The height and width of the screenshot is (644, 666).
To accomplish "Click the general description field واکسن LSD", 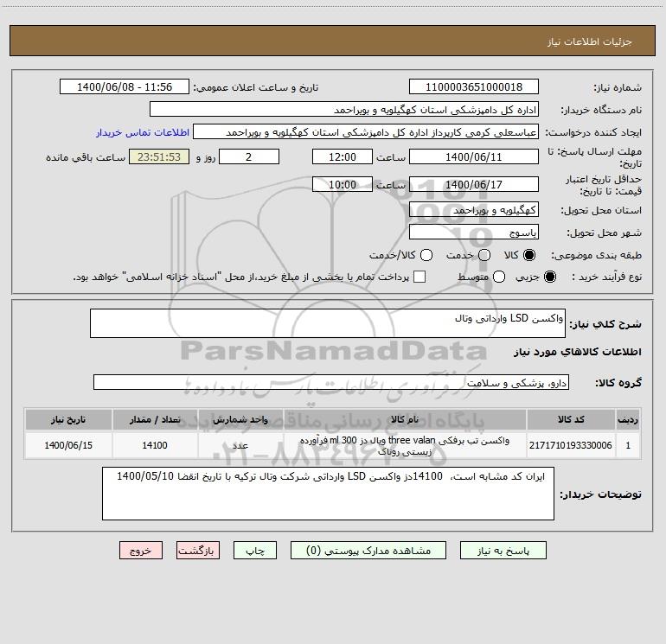I will pos(328,323).
